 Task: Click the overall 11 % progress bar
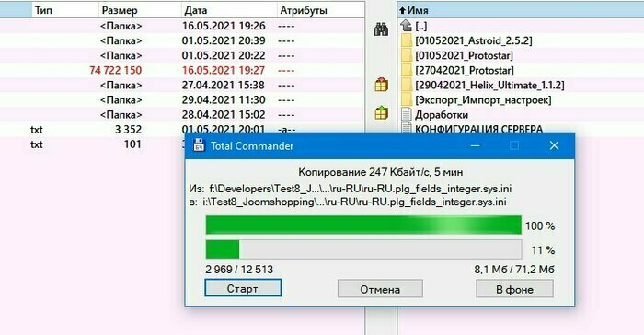[363, 249]
